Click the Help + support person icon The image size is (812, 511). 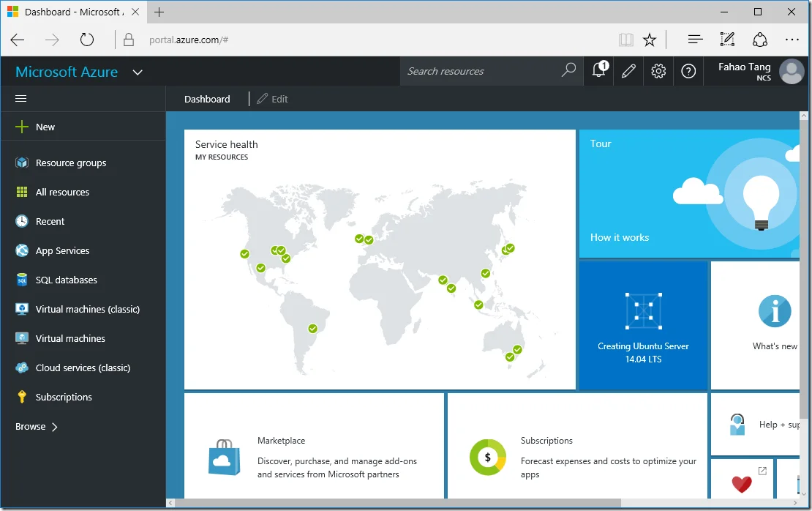(x=737, y=425)
